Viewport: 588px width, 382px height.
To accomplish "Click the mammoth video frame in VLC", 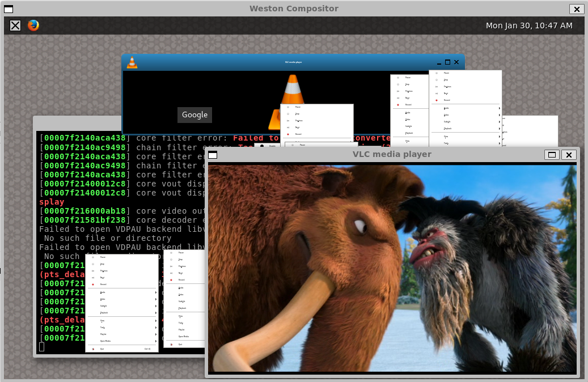I will 392,269.
